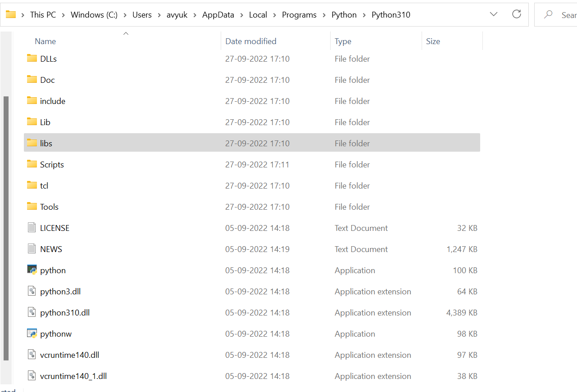Click Scripts date 27-09-2022 17:11
The image size is (577, 392).
click(257, 165)
